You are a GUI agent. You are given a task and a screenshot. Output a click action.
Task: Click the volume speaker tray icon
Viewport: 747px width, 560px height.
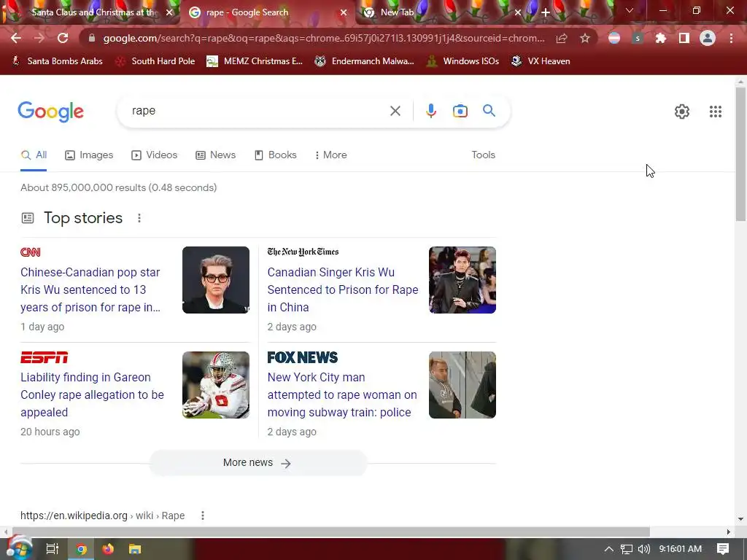coord(643,549)
